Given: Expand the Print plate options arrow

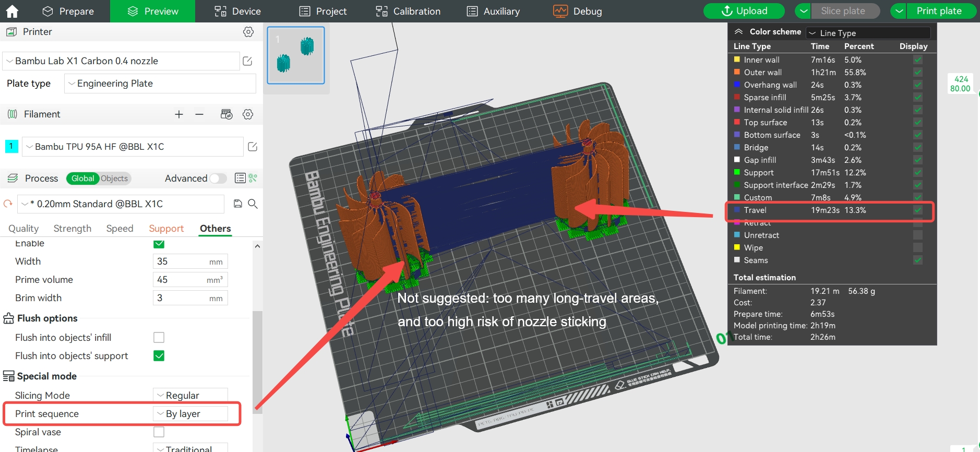Looking at the screenshot, I should pos(899,11).
